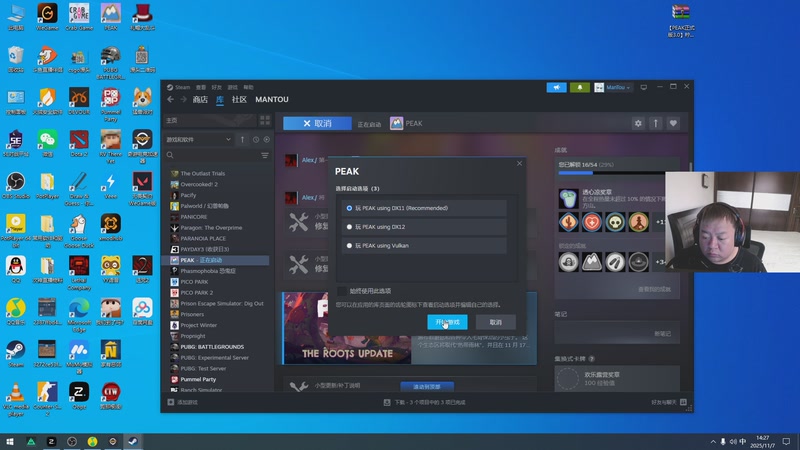Open the WeGame desktop shortcut

click(47, 16)
